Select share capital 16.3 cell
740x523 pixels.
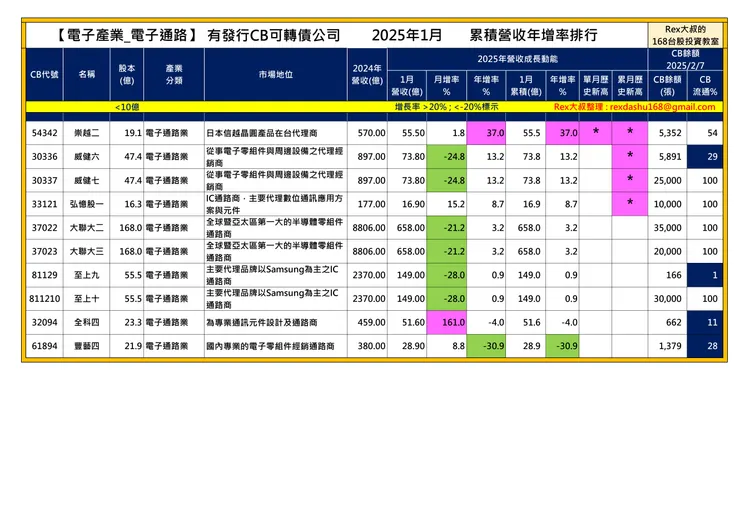pyautogui.click(x=126, y=204)
